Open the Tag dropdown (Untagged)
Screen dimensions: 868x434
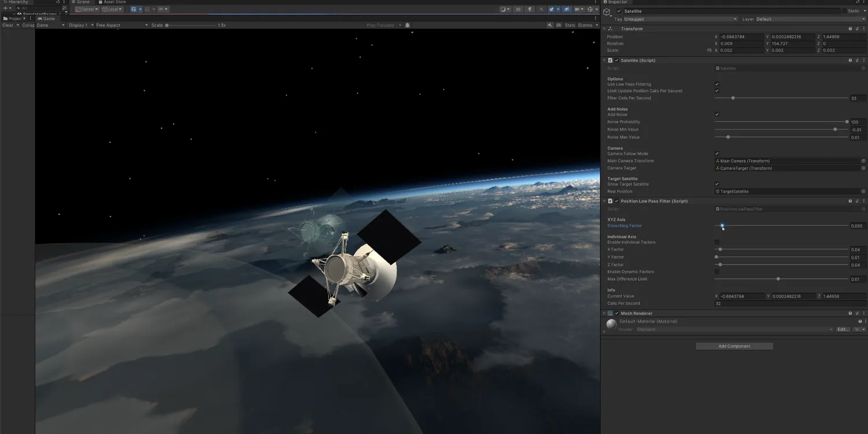680,19
